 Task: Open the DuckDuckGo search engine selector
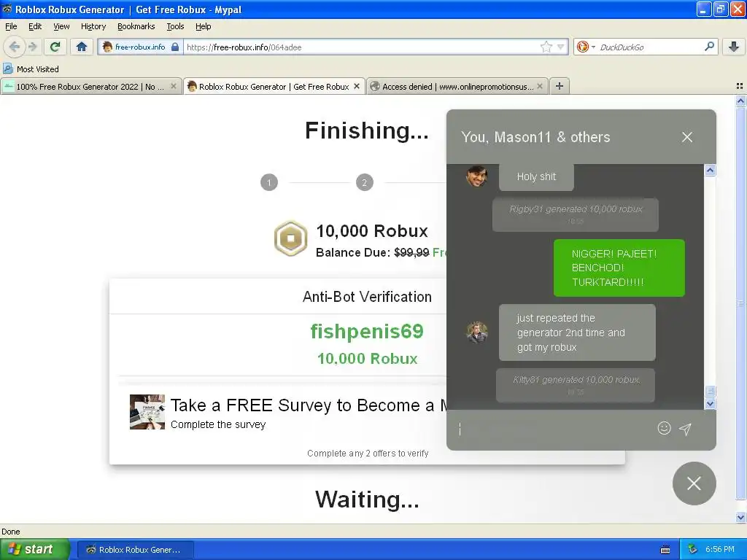pos(586,47)
